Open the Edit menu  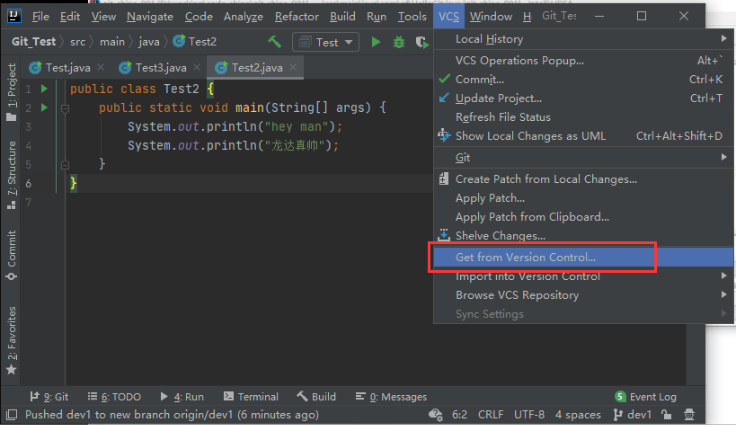(70, 16)
